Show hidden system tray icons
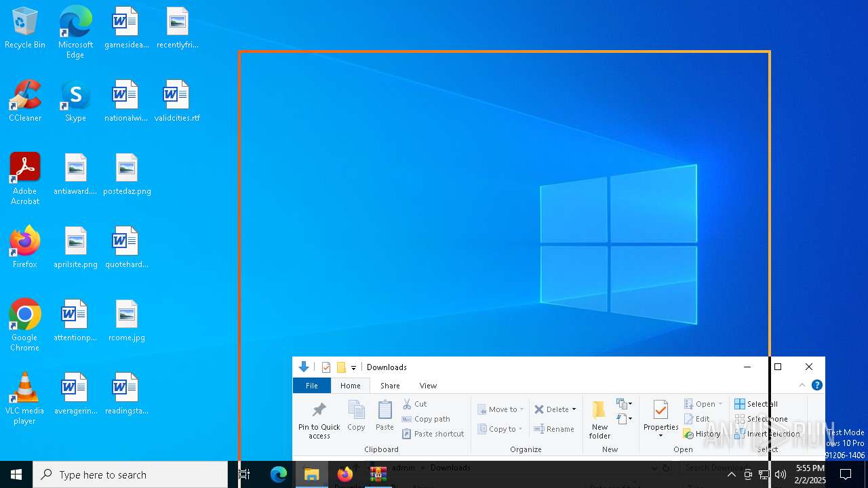 (x=732, y=474)
